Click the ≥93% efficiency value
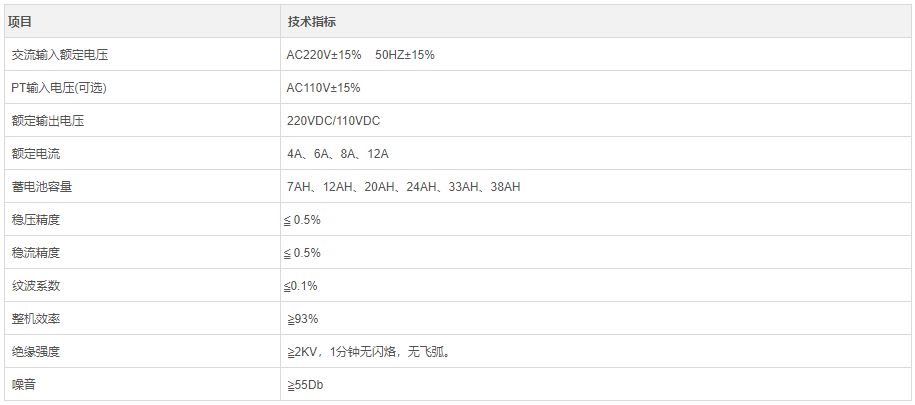 click(x=302, y=319)
